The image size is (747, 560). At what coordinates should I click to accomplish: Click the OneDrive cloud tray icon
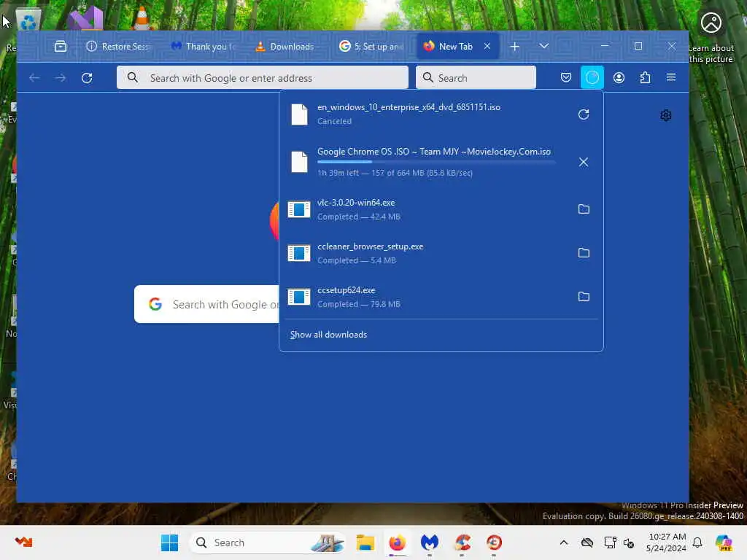587,542
